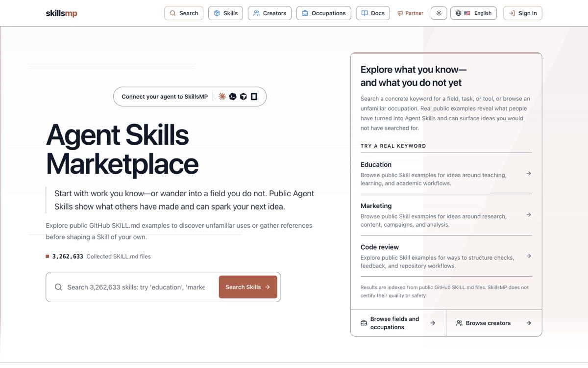588x368 pixels.
Task: Go to the Creators nav item
Action: [x=269, y=13]
